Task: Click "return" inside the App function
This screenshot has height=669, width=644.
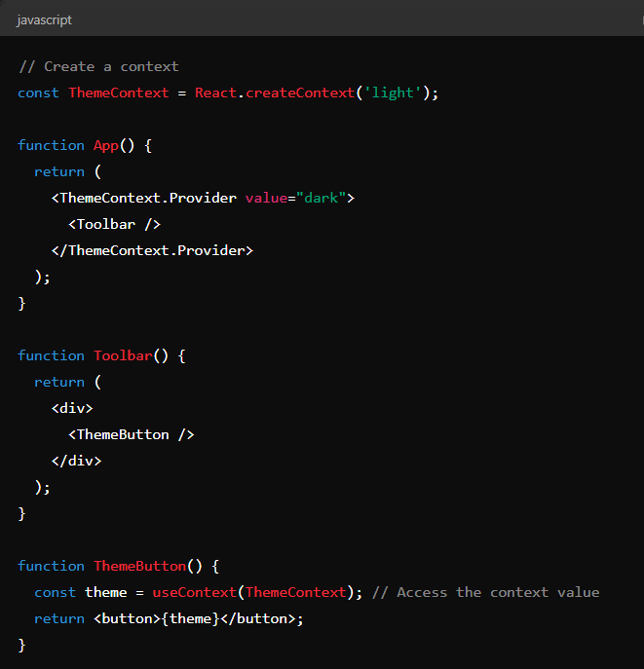Action: pos(59,172)
